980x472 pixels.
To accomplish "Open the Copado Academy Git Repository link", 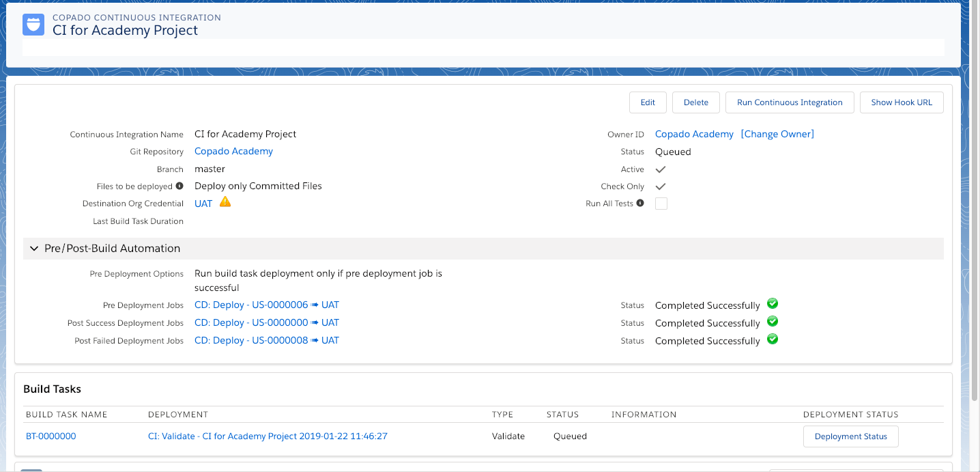I will click(233, 152).
